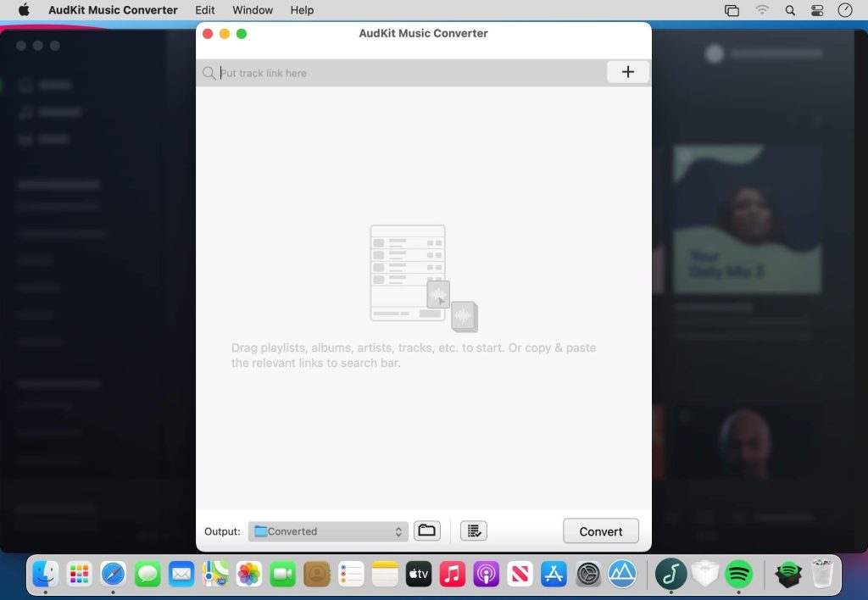The width and height of the screenshot is (868, 600).
Task: Click the Wi-Fi status icon
Action: [762, 10]
